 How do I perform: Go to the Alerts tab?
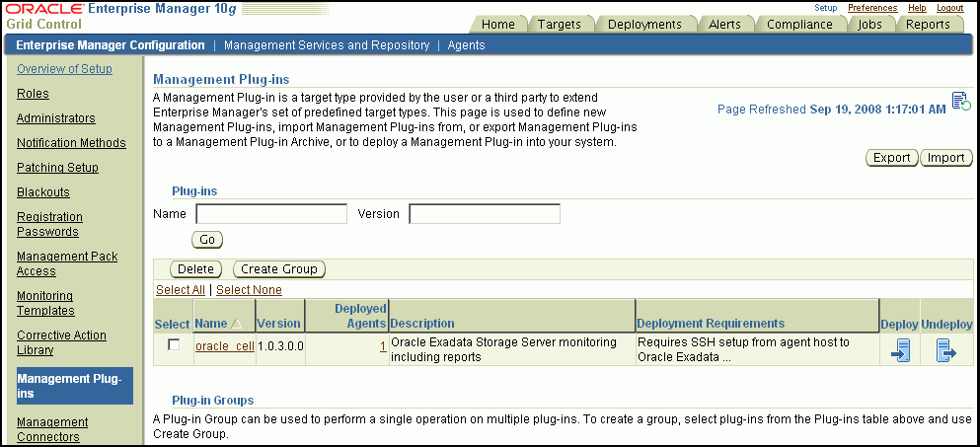pos(724,24)
